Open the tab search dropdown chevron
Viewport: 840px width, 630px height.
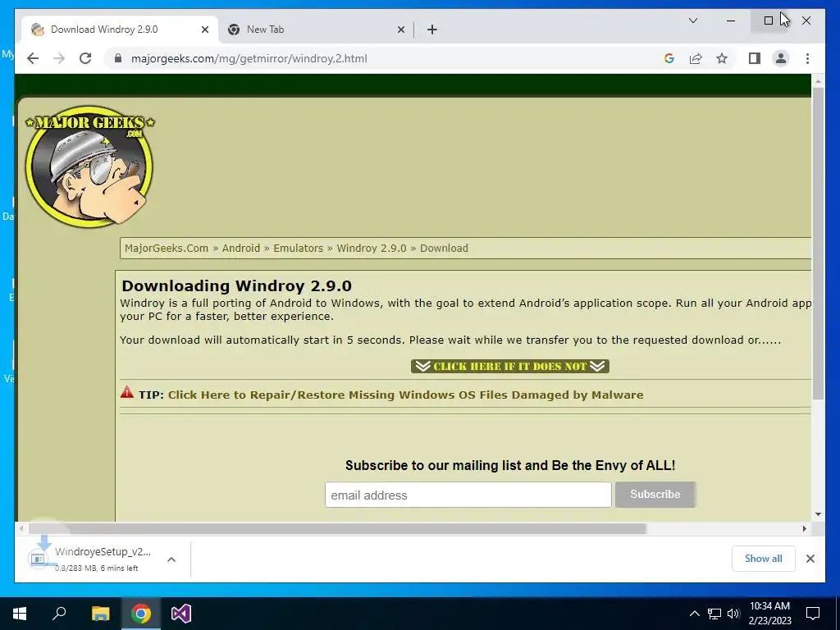(x=692, y=21)
